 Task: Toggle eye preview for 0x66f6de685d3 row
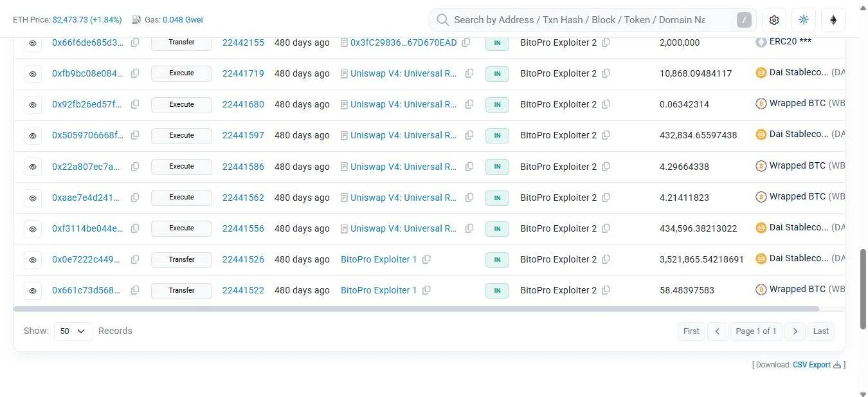tap(33, 43)
